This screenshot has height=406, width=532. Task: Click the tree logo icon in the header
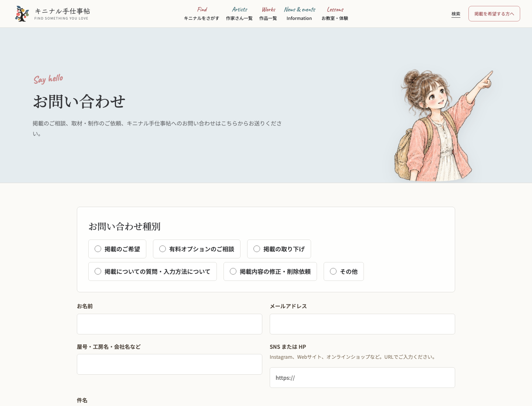(x=22, y=14)
